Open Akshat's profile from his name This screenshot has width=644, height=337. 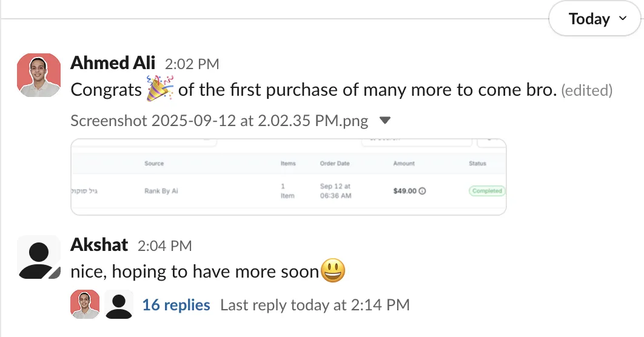[x=99, y=245]
